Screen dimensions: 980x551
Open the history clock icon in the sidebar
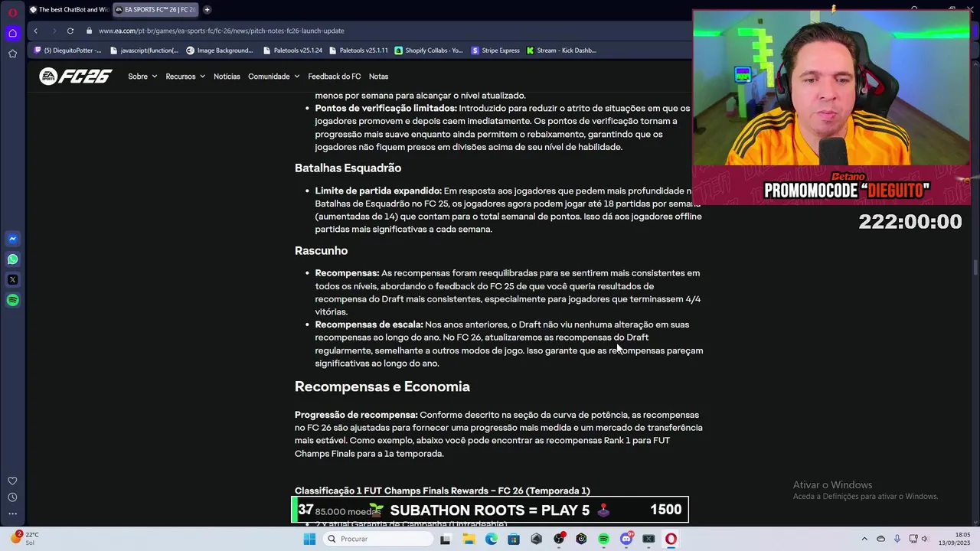pos(12,497)
